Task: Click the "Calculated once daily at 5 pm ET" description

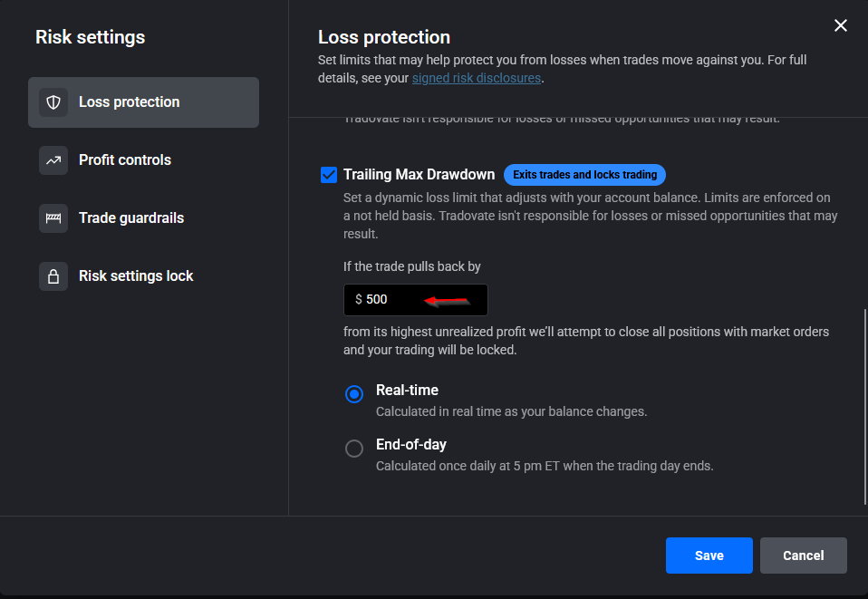Action: [x=545, y=466]
